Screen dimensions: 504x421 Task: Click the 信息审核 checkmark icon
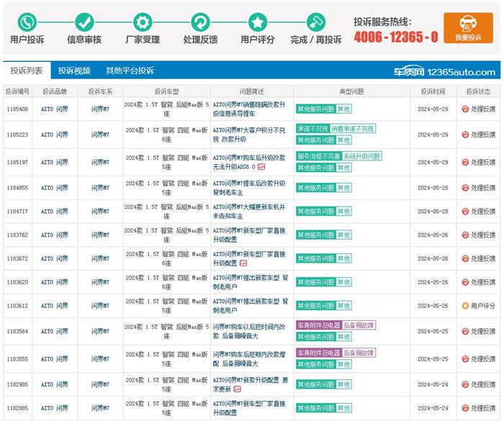pos(84,22)
